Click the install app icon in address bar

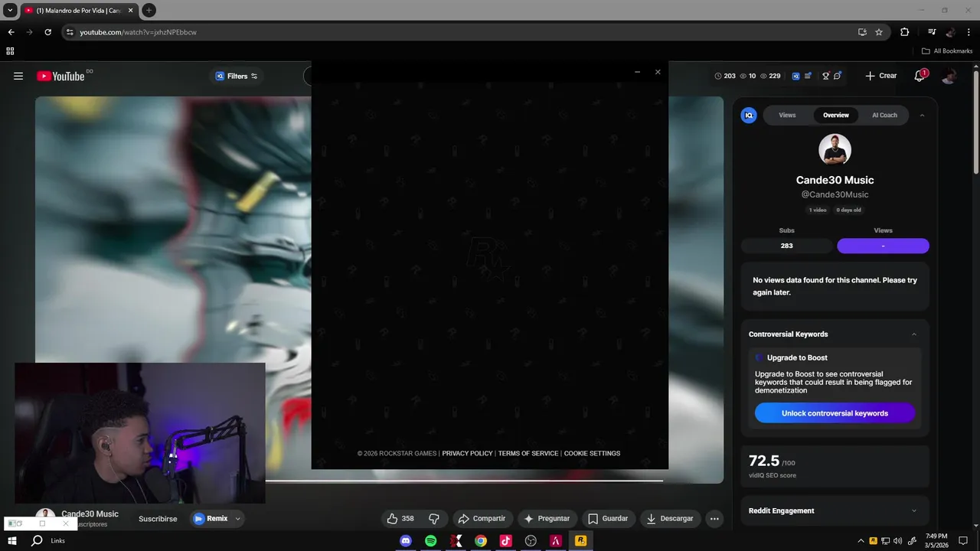click(862, 32)
